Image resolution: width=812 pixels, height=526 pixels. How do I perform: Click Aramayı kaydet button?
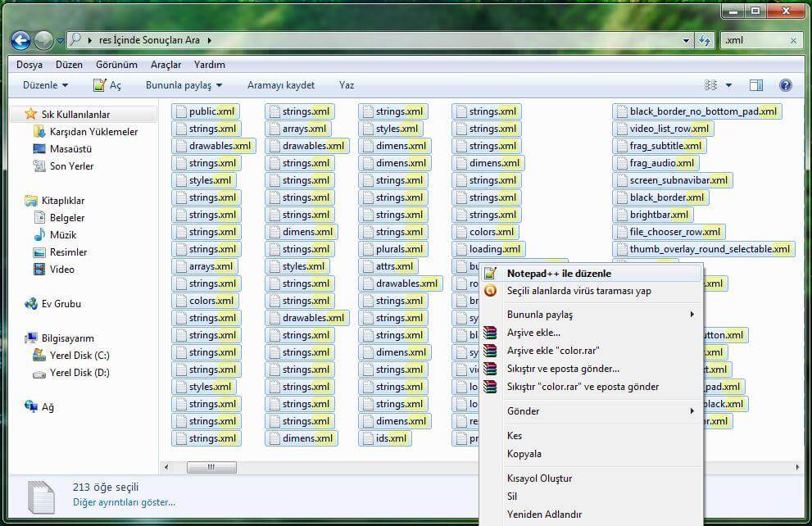pos(281,85)
